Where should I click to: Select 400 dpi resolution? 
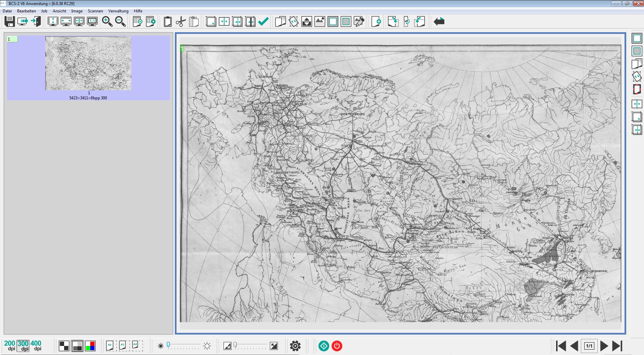pos(36,345)
